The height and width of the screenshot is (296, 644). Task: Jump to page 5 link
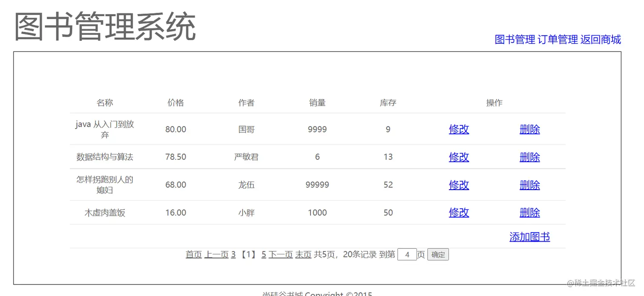[x=264, y=254]
